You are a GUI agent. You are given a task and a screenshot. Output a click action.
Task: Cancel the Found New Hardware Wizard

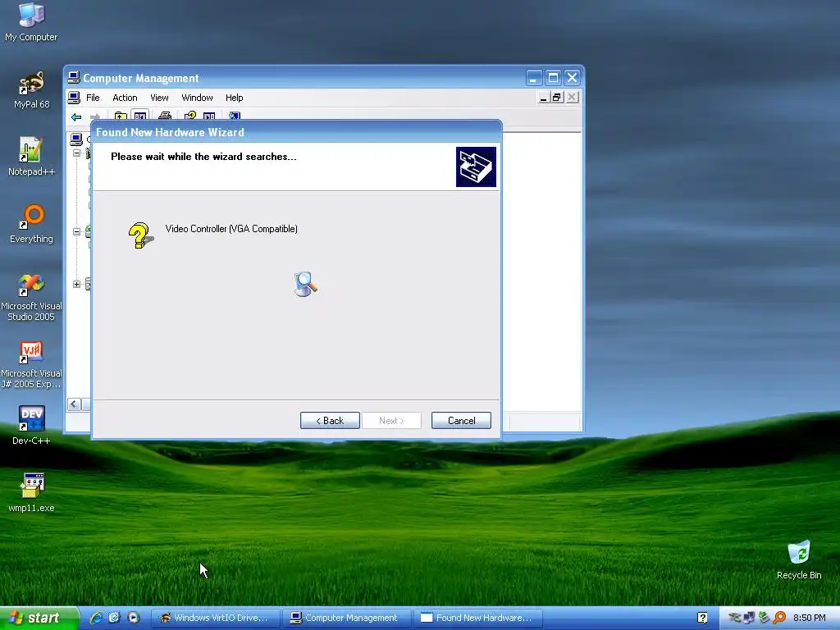(x=461, y=421)
